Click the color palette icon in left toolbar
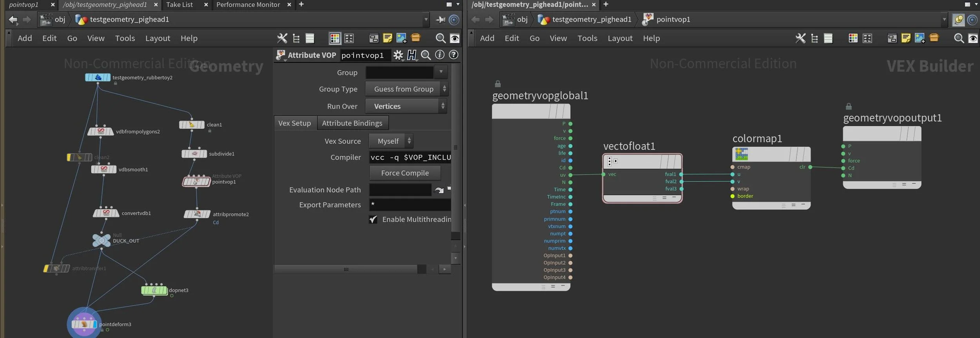 point(334,38)
